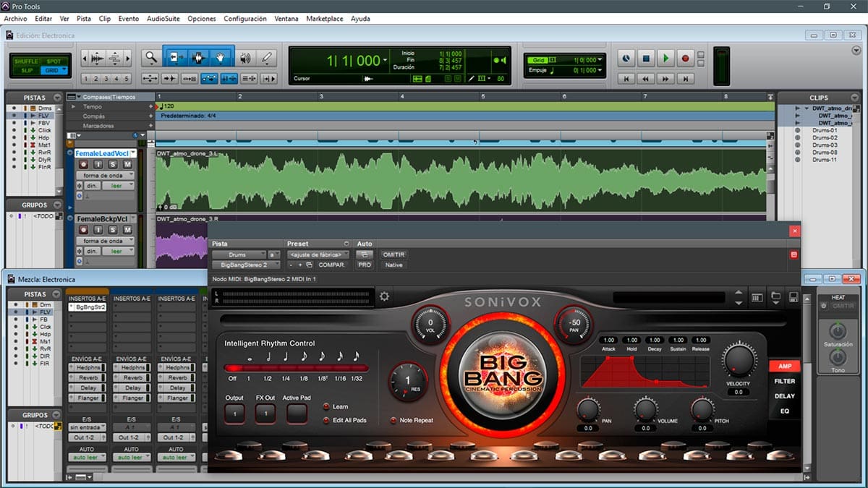Switch to the DELAY section in Big Bang

point(785,396)
